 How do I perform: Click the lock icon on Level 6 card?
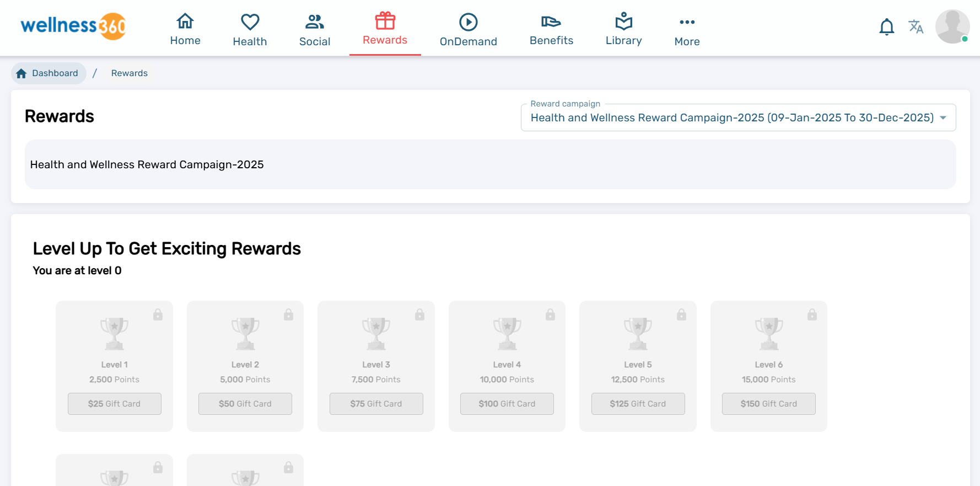812,314
